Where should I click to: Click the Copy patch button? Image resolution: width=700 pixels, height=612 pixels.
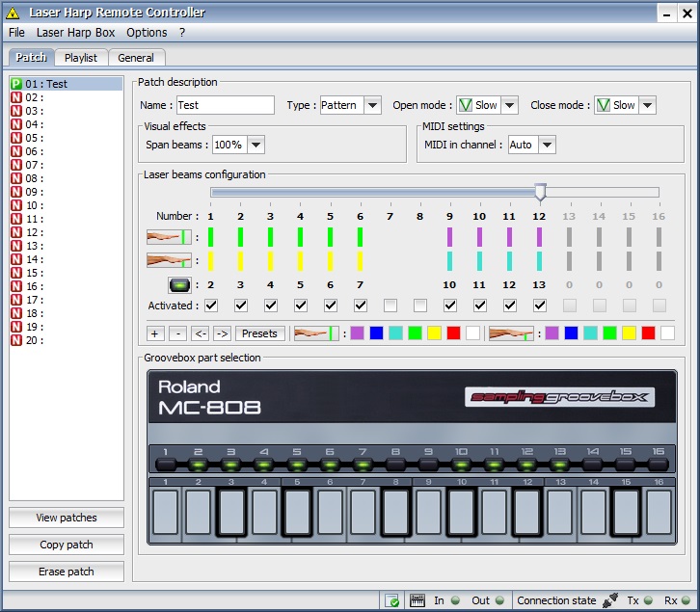coord(67,545)
